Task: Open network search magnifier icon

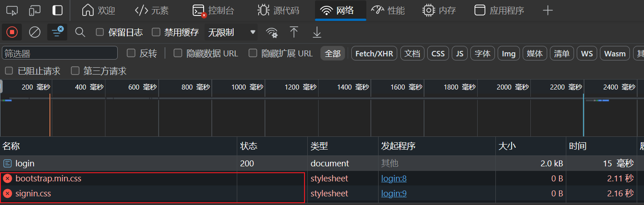Action: point(80,32)
